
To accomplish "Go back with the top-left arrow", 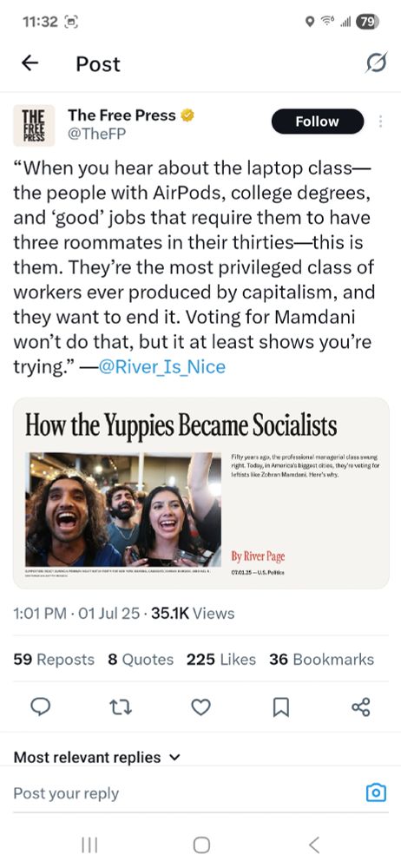I will 30,63.
